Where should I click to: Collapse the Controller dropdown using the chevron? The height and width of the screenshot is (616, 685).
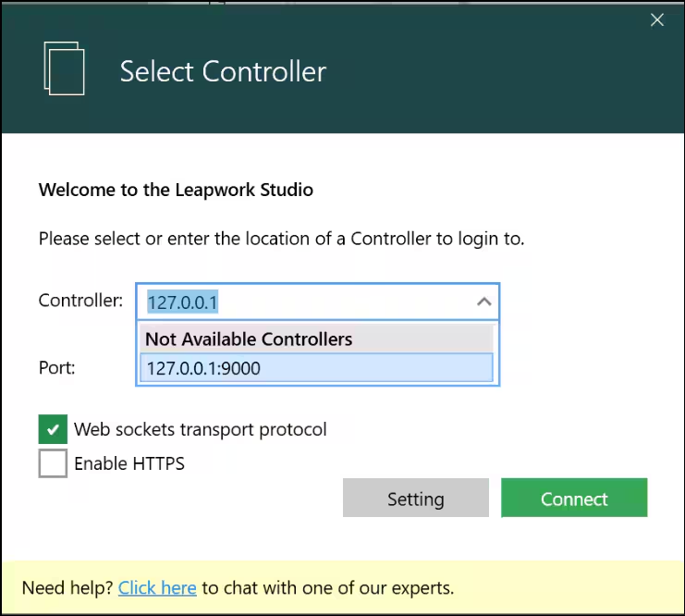483,302
